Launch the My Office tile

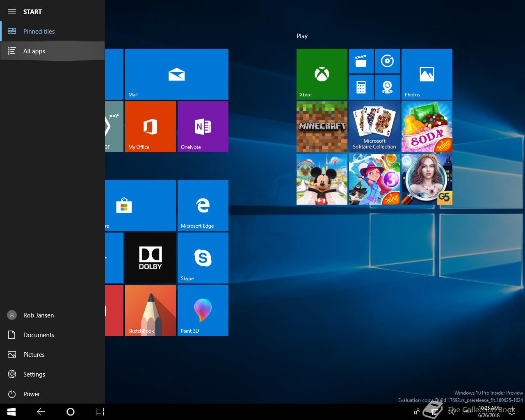coord(150,126)
